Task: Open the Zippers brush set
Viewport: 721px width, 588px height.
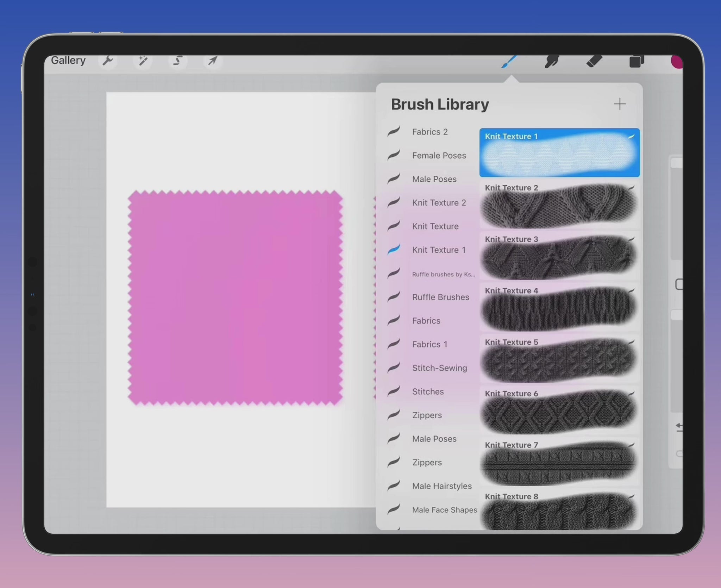Action: pyautogui.click(x=427, y=415)
